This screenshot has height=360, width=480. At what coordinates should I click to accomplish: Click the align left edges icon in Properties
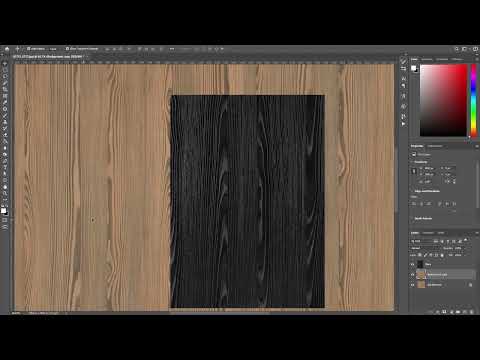pos(413,204)
